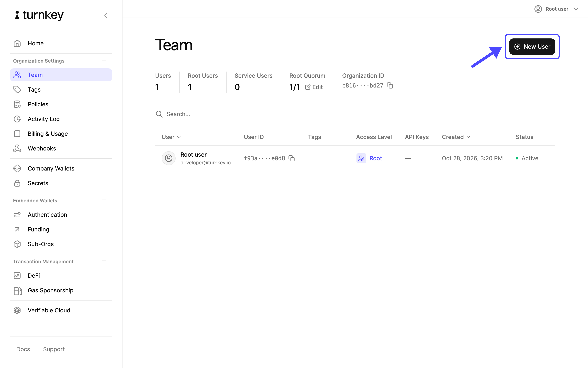Open the Sub-Orgs cube icon
The width and height of the screenshot is (588, 368).
click(17, 244)
